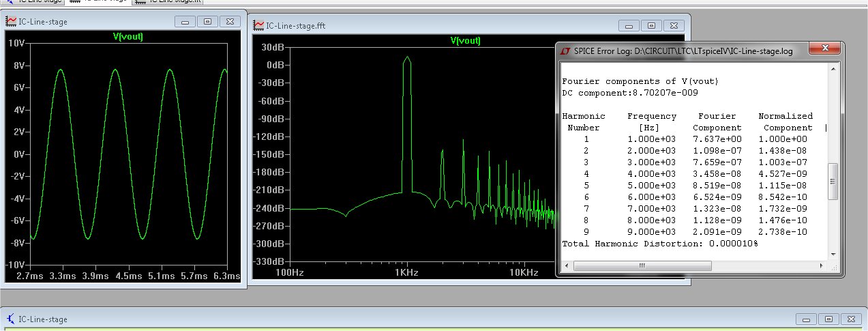Click the 0dB label on FFT vertical axis
Viewport: 868px width, 331px height.
pos(275,65)
